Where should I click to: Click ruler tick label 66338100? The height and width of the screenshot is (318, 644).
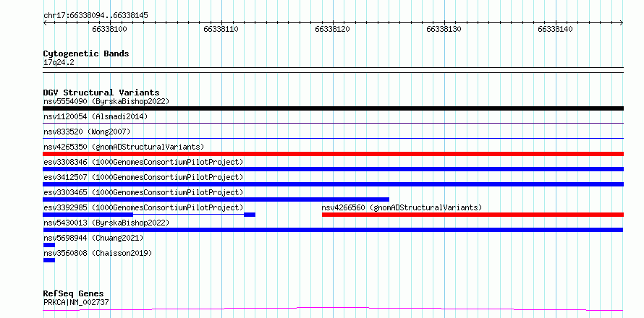pyautogui.click(x=110, y=29)
